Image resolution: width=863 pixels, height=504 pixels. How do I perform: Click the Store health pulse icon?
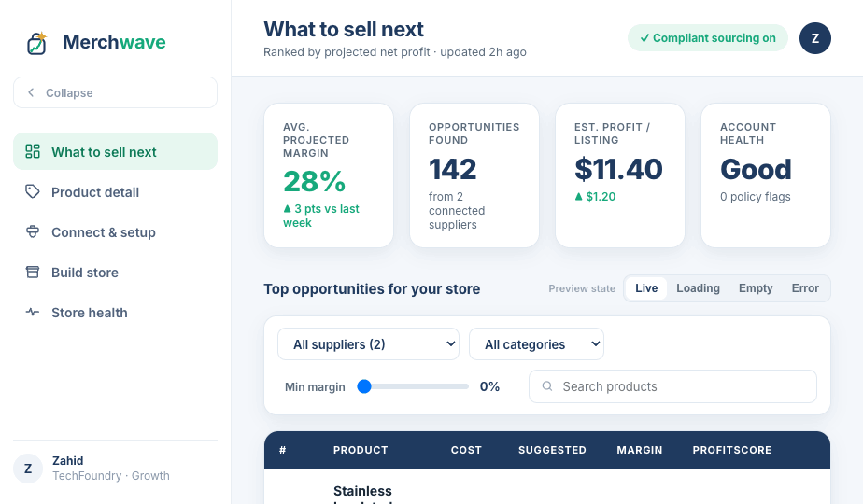pos(33,312)
